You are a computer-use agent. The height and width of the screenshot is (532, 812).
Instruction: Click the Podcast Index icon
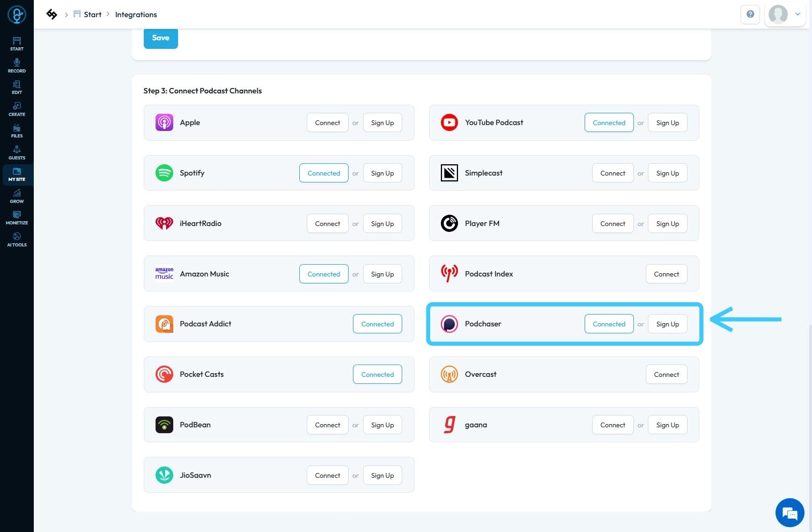[449, 274]
